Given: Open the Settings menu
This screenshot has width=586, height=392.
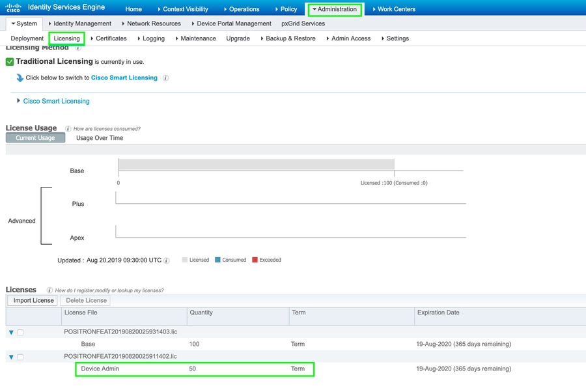Looking at the screenshot, I should pyautogui.click(x=395, y=38).
